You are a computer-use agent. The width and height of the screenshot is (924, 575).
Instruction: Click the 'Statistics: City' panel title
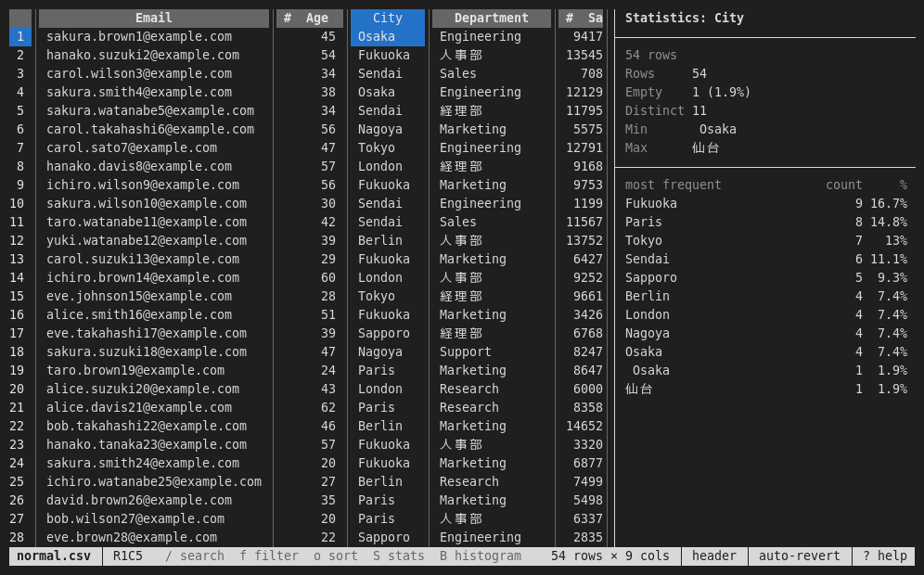tap(684, 19)
